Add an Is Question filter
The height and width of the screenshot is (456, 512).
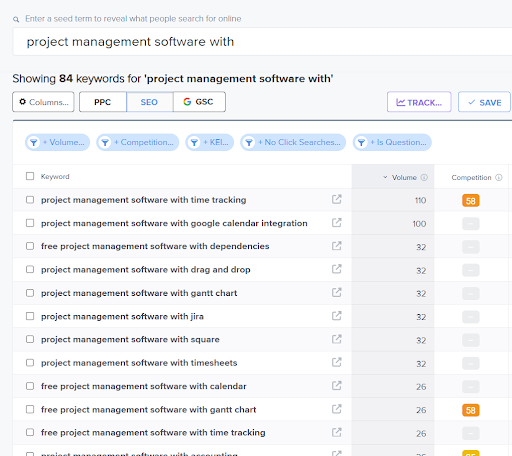392,142
